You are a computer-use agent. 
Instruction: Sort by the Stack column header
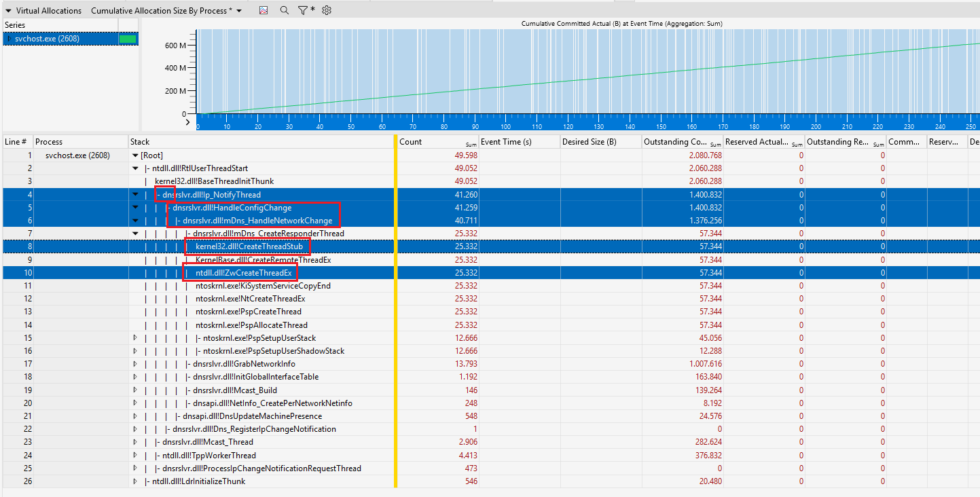[x=261, y=142]
